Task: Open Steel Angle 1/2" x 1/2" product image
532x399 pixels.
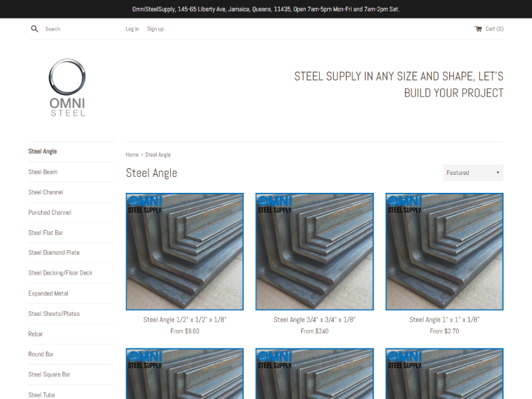Action: (185, 251)
